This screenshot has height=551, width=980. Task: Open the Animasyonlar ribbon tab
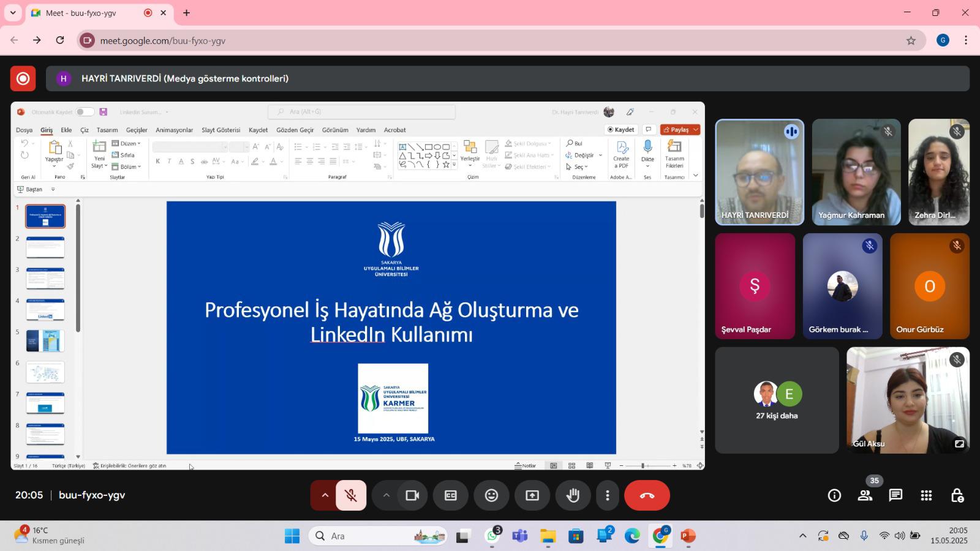coord(174,130)
